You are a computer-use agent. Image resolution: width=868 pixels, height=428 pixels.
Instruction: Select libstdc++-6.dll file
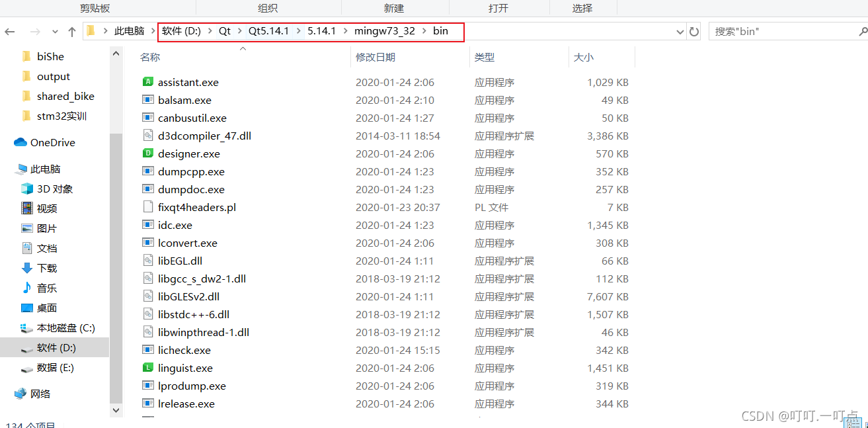coord(194,314)
